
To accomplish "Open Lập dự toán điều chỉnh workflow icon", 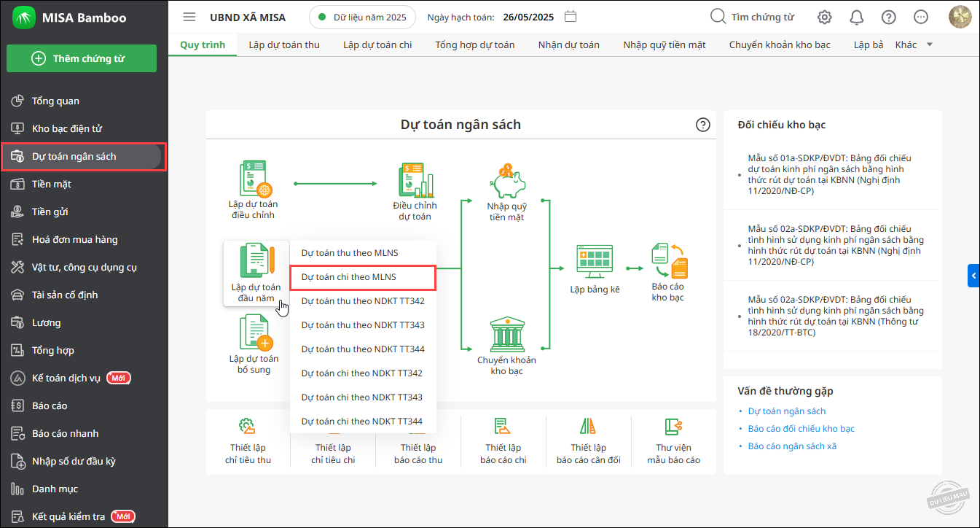I will point(255,179).
